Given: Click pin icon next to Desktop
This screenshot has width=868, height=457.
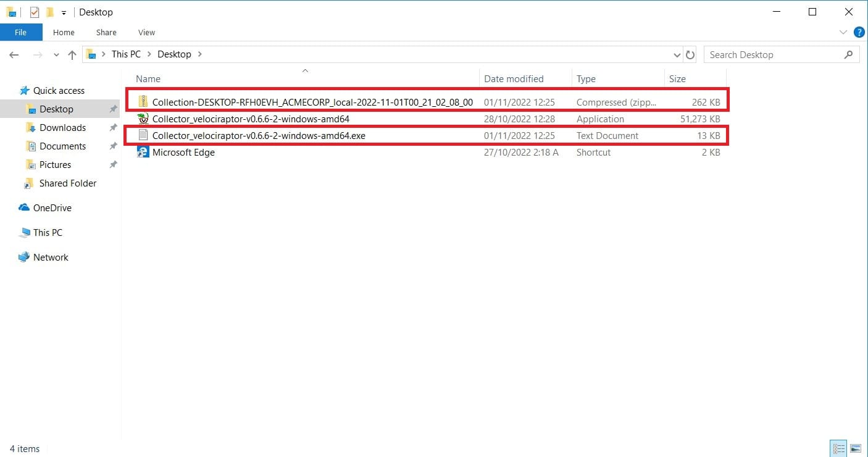Looking at the screenshot, I should 113,109.
